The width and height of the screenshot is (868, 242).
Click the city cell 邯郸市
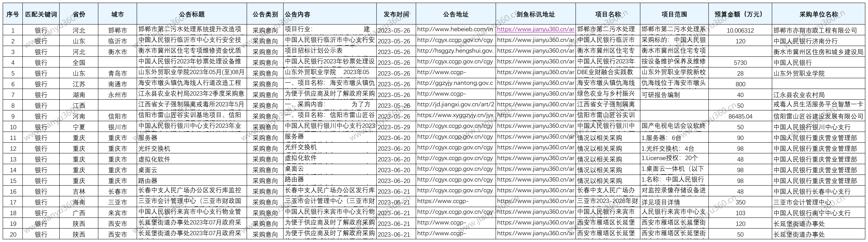tap(118, 30)
